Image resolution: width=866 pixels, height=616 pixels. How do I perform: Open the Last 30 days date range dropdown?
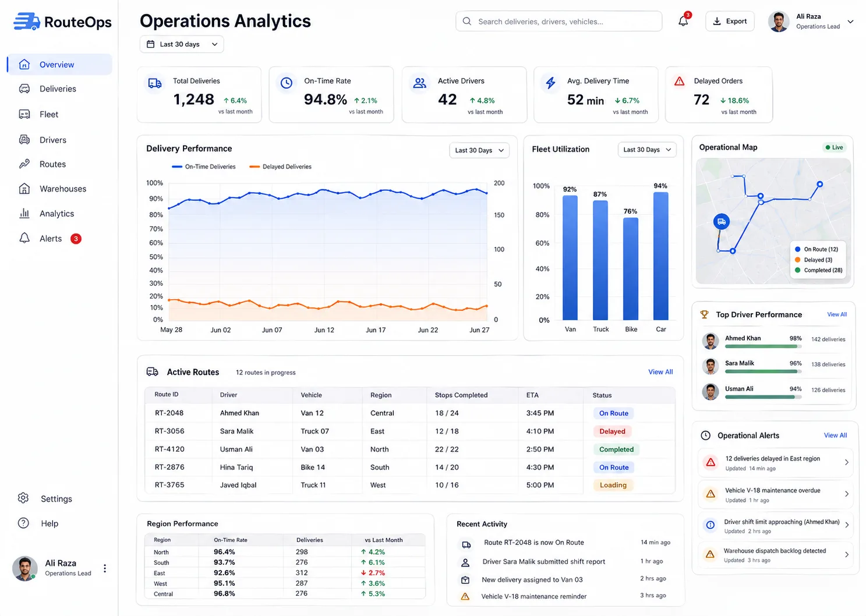pyautogui.click(x=182, y=44)
